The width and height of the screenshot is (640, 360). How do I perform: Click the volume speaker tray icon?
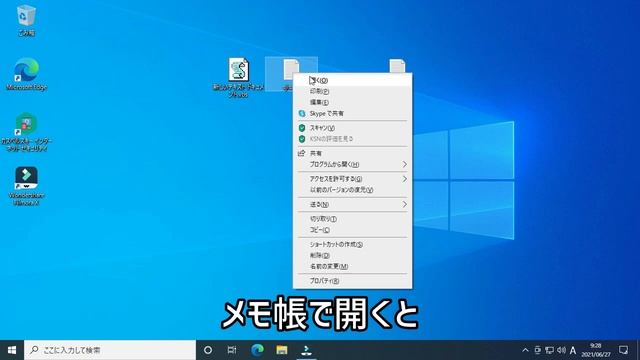click(561, 350)
